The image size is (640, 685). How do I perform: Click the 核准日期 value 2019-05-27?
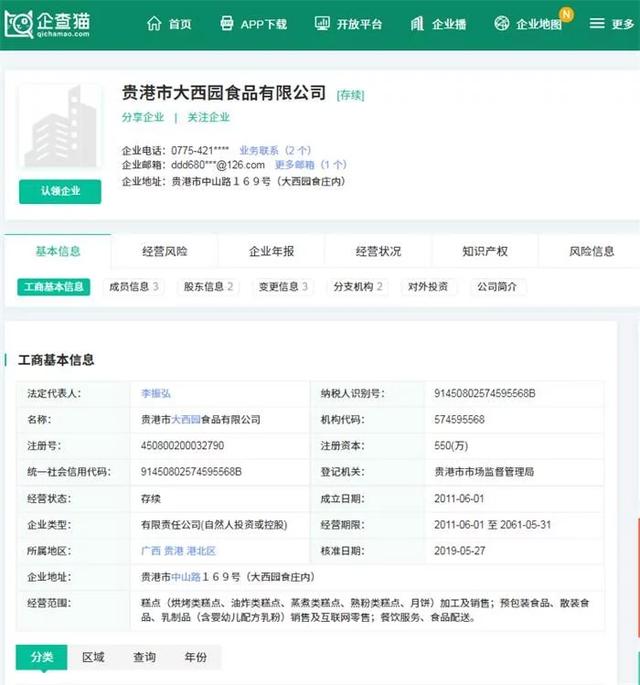(460, 551)
